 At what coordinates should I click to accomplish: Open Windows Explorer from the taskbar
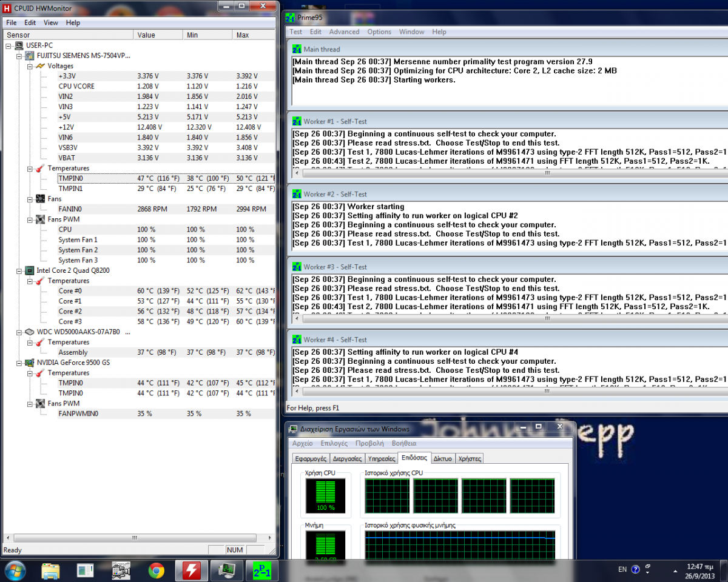51,570
